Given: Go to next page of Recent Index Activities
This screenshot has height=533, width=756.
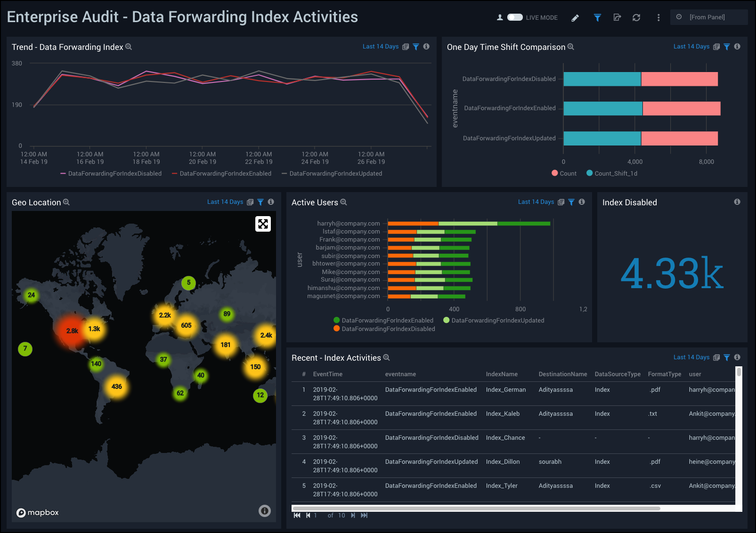Looking at the screenshot, I should tap(353, 515).
